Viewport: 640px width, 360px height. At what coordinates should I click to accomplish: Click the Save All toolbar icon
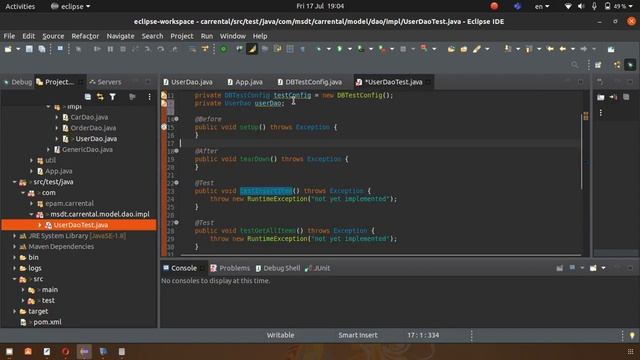pyautogui.click(x=42, y=49)
